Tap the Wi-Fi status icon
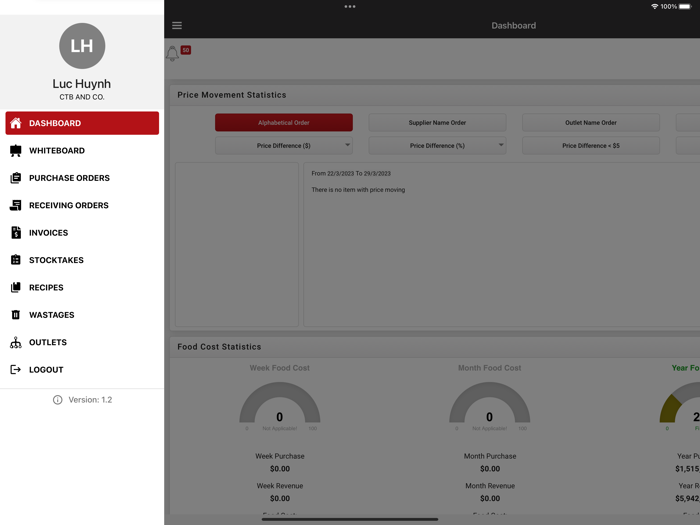Image resolution: width=700 pixels, height=525 pixels. [x=654, y=7]
